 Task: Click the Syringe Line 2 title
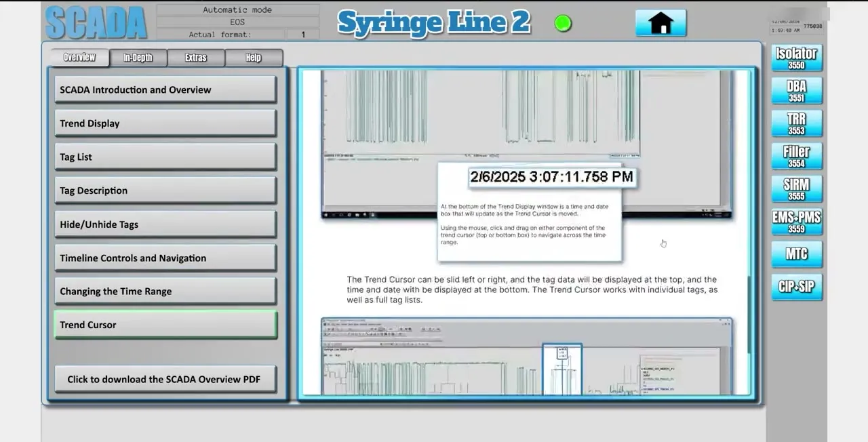click(x=434, y=22)
